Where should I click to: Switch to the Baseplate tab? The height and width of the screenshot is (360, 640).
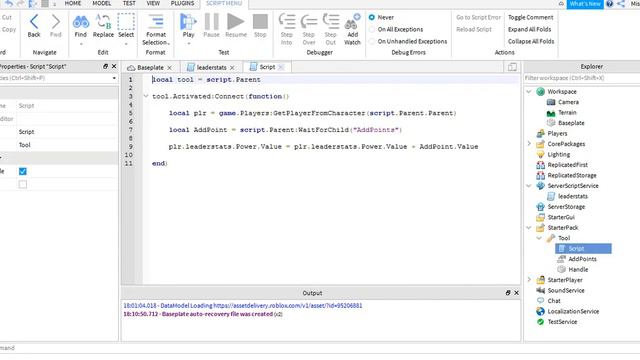coord(150,67)
